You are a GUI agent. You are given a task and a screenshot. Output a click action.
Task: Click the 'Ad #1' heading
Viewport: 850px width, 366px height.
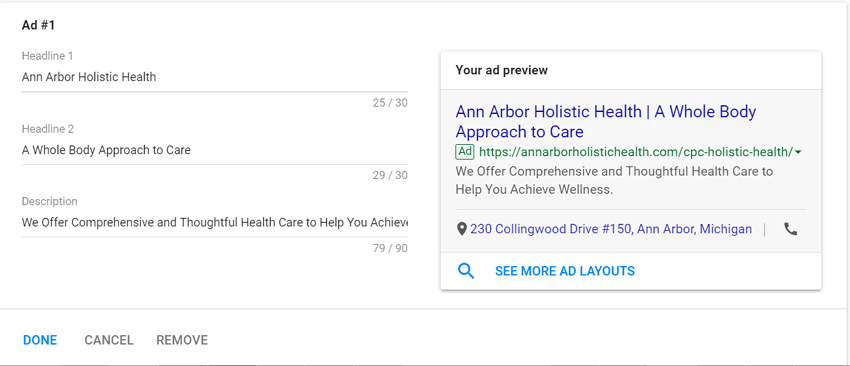pyautogui.click(x=38, y=25)
